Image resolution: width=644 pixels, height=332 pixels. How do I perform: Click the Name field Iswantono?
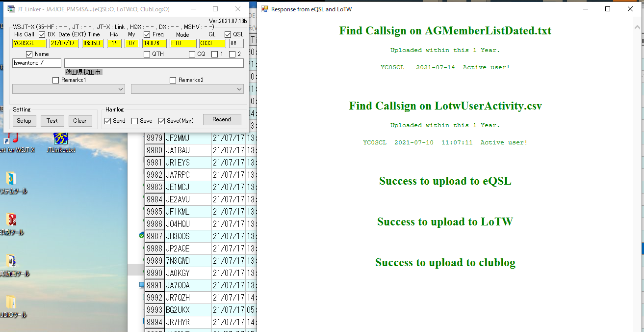(37, 63)
